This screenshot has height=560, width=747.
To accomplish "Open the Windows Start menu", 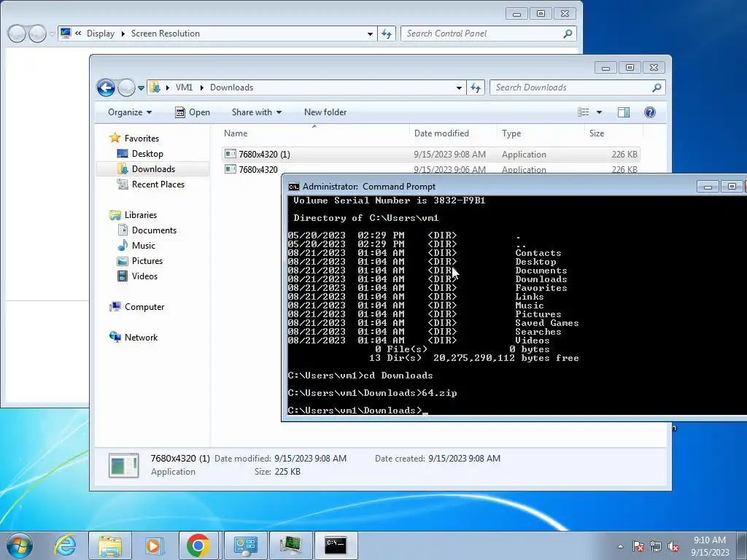I will click(20, 545).
